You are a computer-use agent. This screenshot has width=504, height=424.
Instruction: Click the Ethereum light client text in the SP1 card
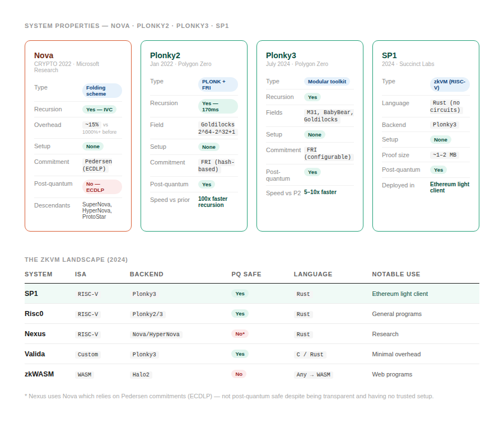pos(449,187)
